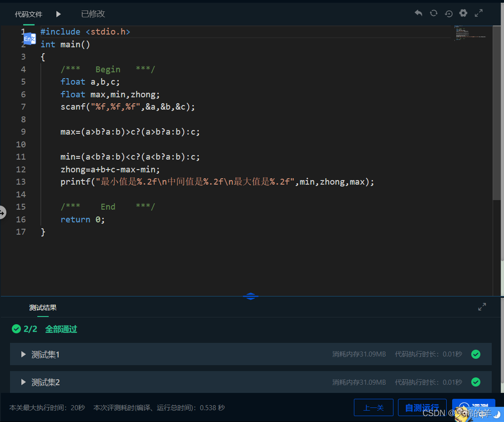The height and width of the screenshot is (422, 504).
Task: Select the 代码文件 tab
Action: click(x=29, y=14)
